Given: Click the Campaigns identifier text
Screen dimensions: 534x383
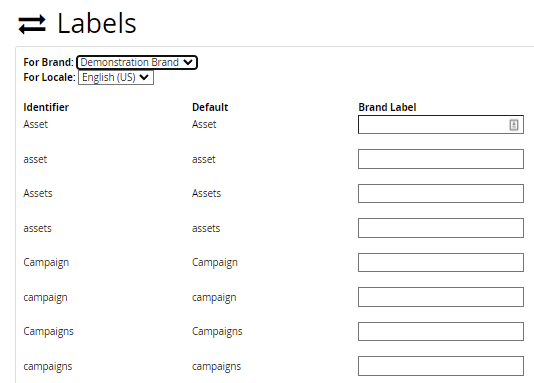Looking at the screenshot, I should point(48,332).
